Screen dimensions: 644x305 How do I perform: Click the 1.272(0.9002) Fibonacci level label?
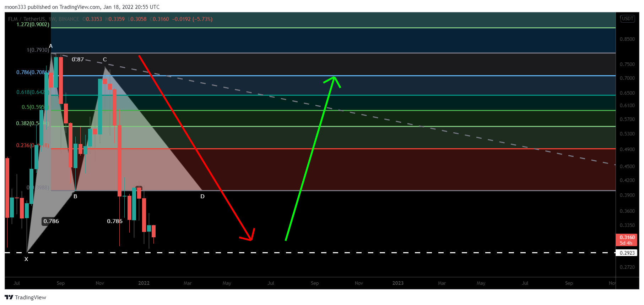click(x=33, y=24)
